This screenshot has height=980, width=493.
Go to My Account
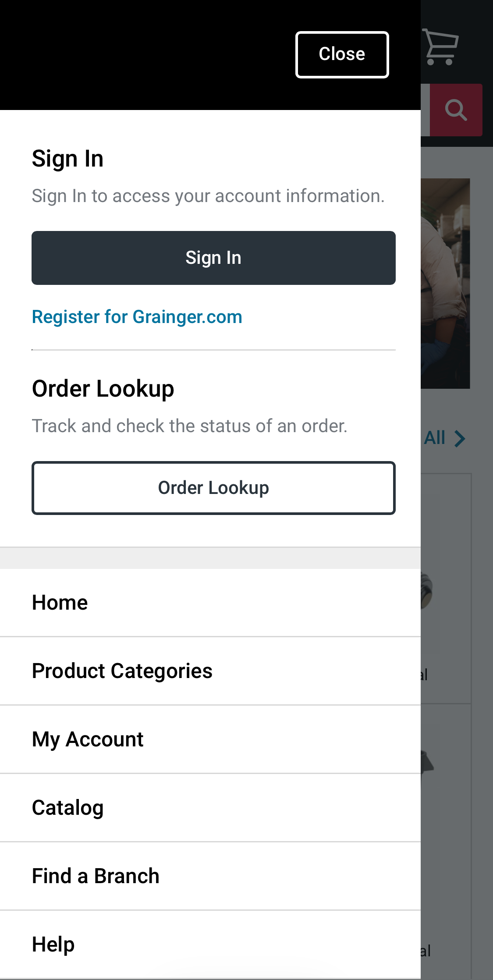tap(87, 739)
